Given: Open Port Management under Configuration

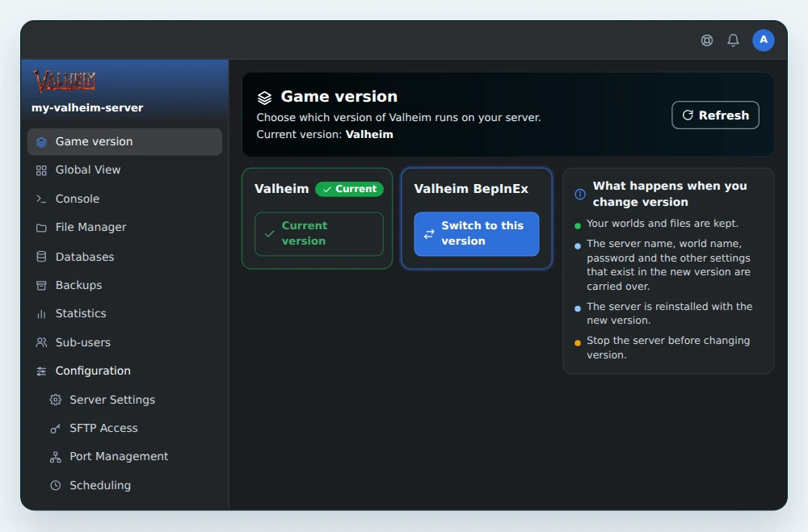Looking at the screenshot, I should [132, 456].
